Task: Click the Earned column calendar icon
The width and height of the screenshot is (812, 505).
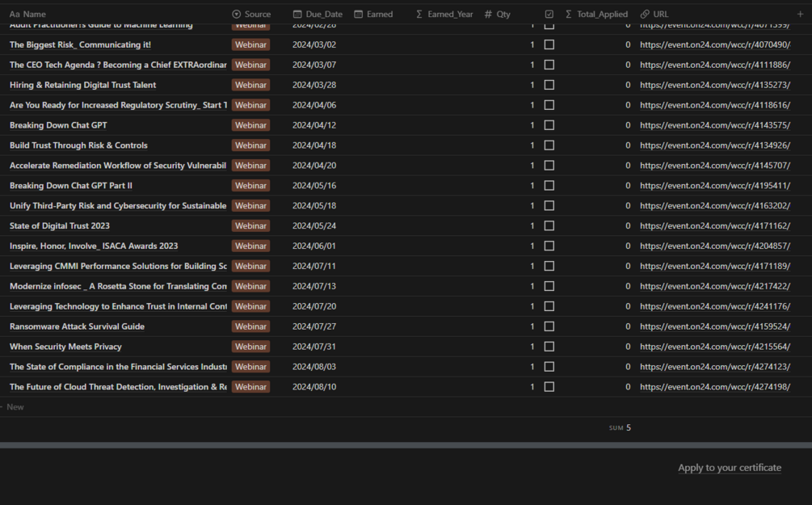Action: [x=359, y=14]
